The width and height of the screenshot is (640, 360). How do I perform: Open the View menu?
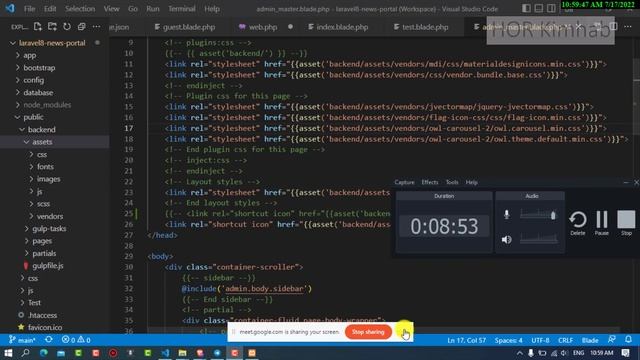click(111, 9)
